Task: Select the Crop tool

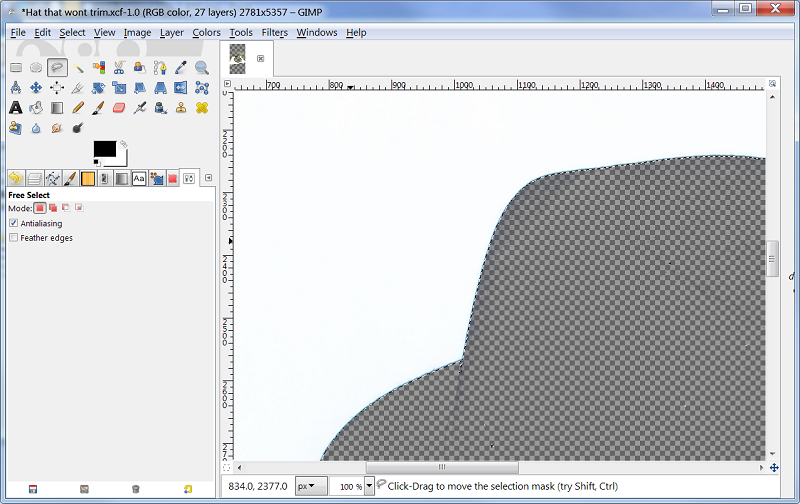Action: pyautogui.click(x=78, y=88)
